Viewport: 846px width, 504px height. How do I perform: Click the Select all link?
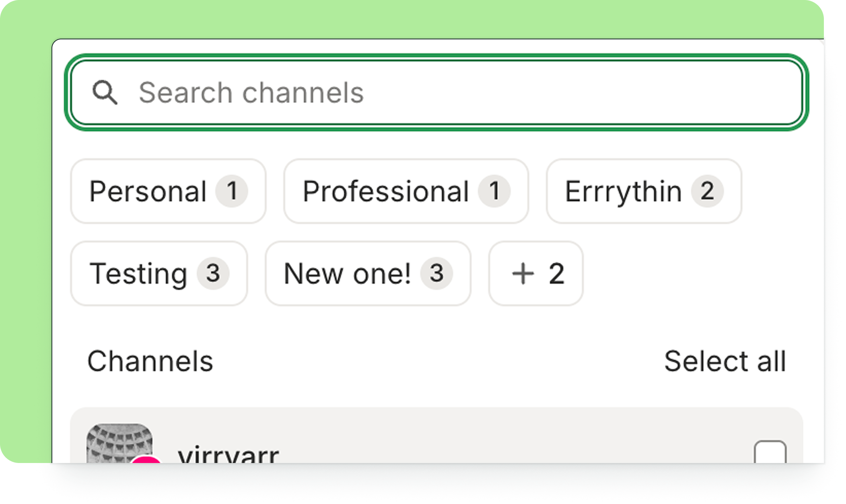pyautogui.click(x=725, y=361)
